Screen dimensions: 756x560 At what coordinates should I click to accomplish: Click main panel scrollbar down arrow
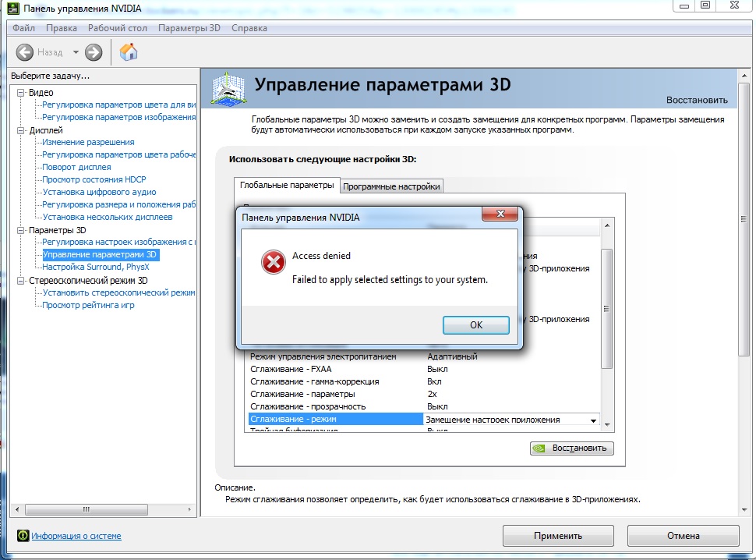pos(744,509)
